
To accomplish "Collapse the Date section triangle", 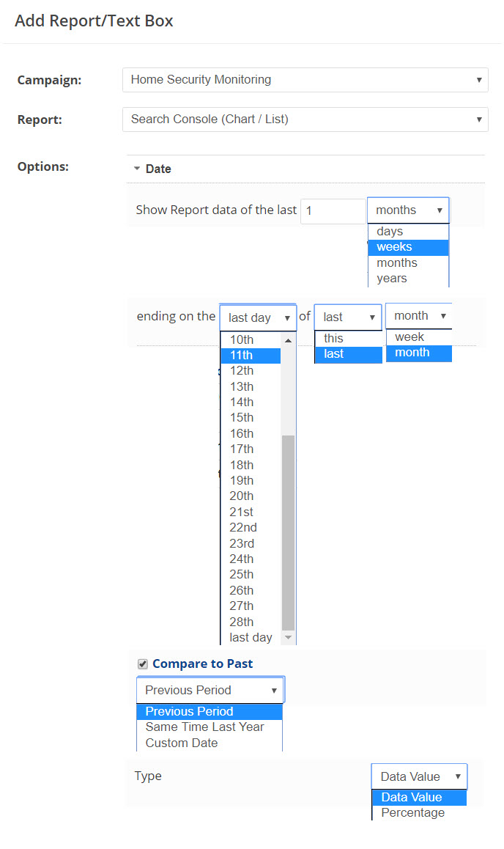I will coord(137,169).
